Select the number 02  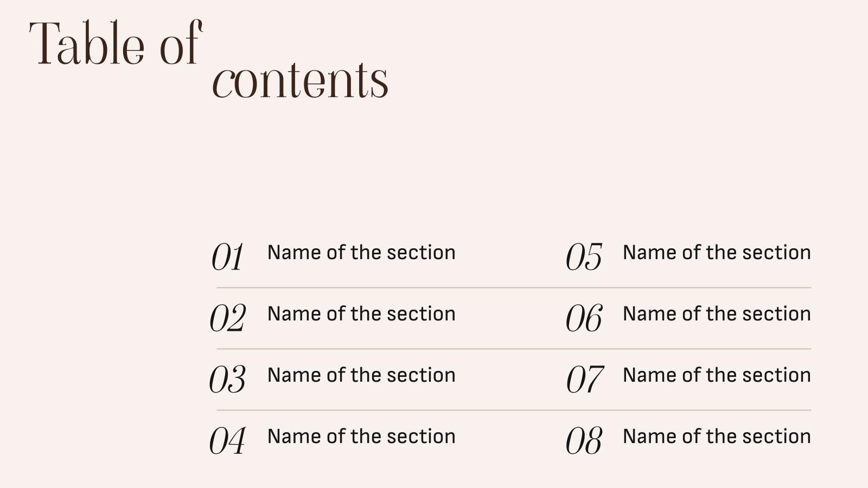point(228,318)
